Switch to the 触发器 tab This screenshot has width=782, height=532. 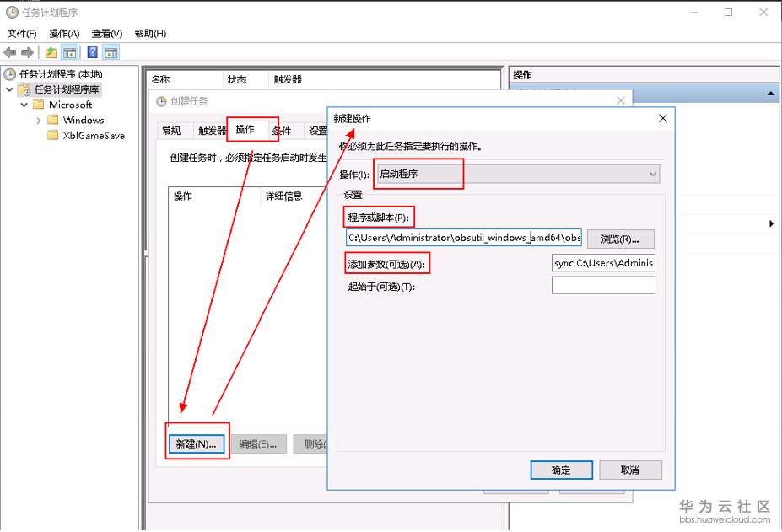coord(212,131)
